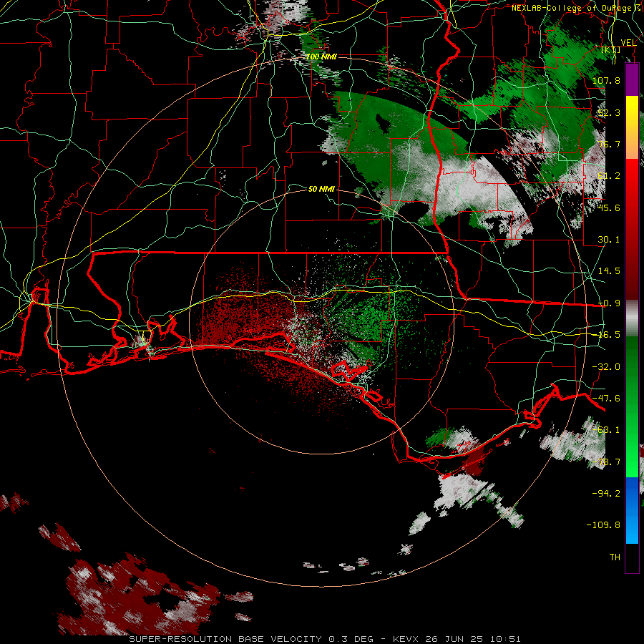The image size is (644, 644).
Task: Select the -109.8 scale value
Action: coord(603,525)
